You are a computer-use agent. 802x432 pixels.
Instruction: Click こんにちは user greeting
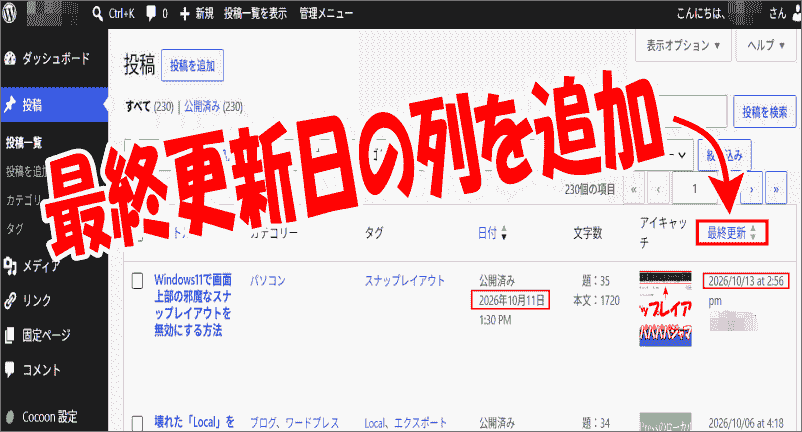[731, 14]
